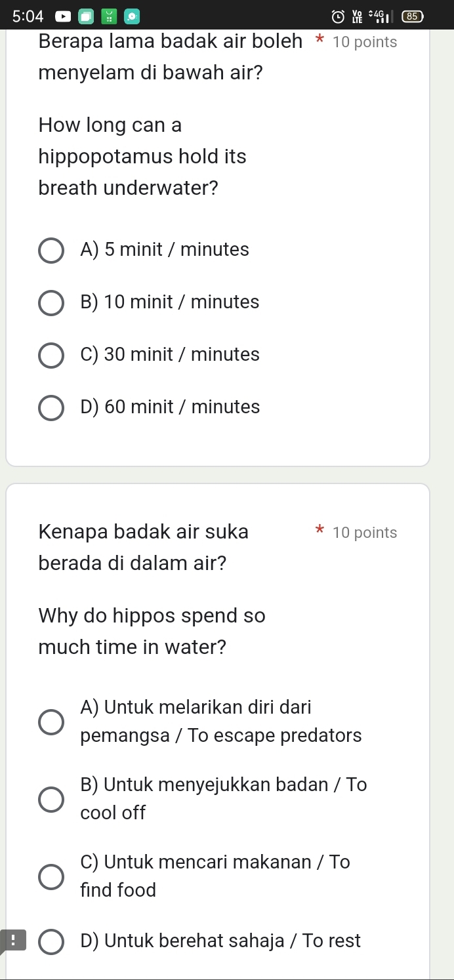Tap the 4G signal strength icon
Screen dimensions: 454x980
[x=379, y=14]
